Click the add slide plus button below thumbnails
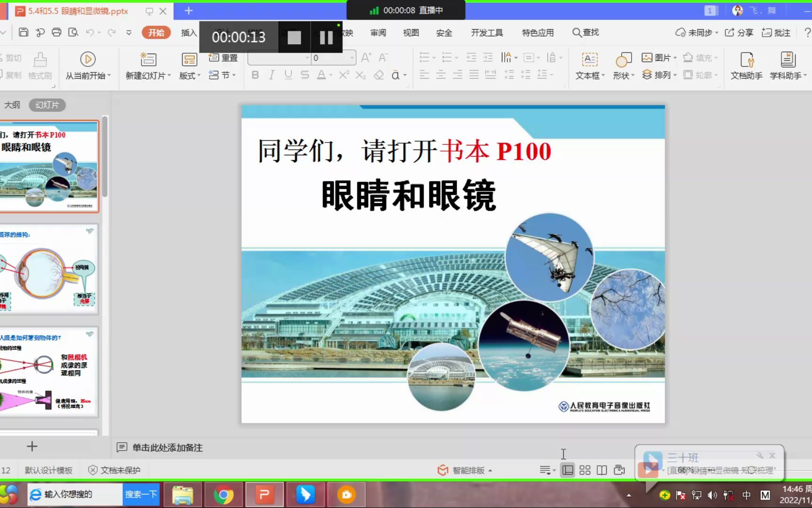Viewport: 812px width, 508px height. (x=32, y=446)
